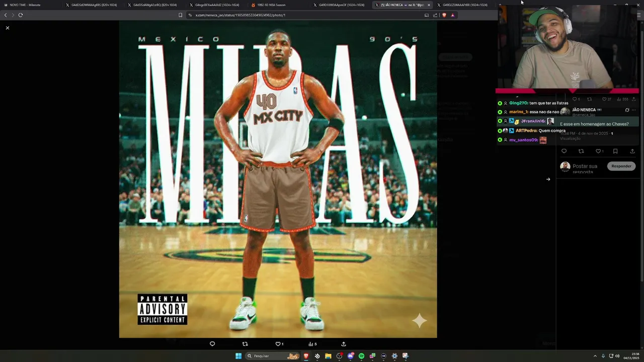The image size is (644, 362).
Task: Click the Grok icon on the post
Action: (x=627, y=110)
